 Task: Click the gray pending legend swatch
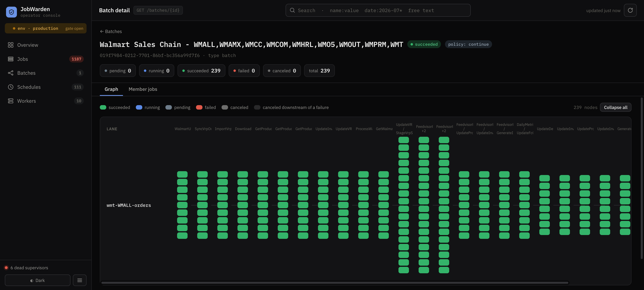(169, 107)
